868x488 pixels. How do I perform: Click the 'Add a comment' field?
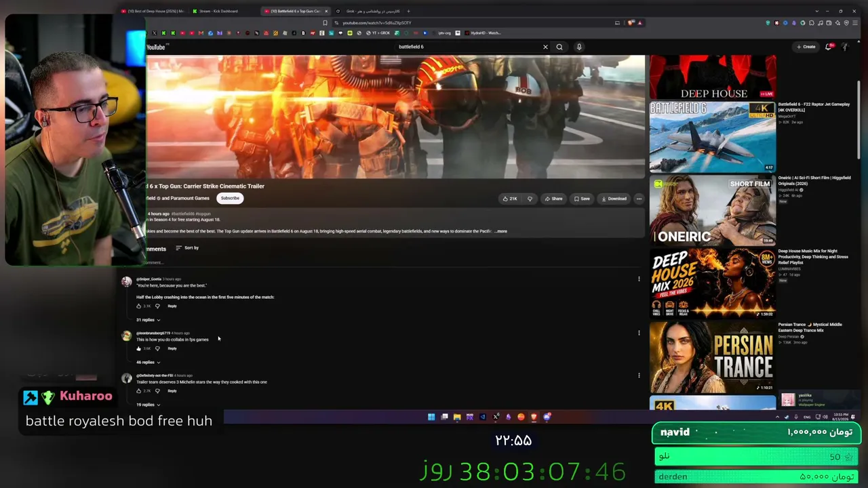pyautogui.click(x=155, y=262)
